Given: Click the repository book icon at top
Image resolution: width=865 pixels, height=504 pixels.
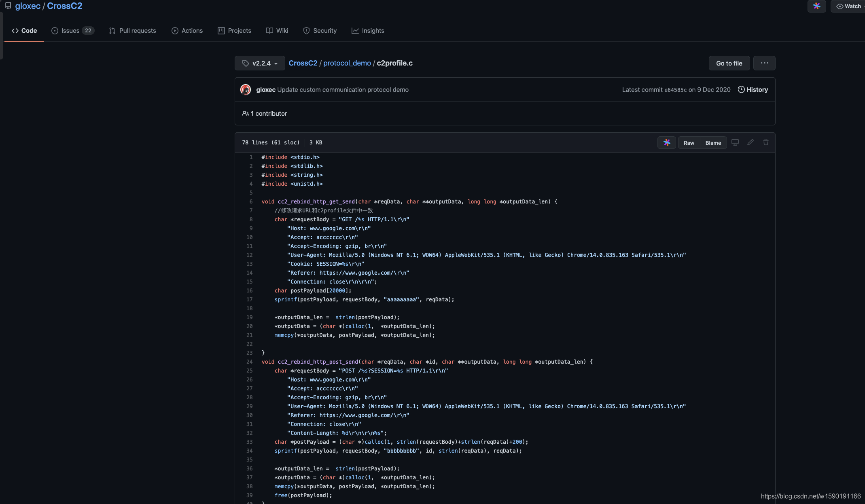Looking at the screenshot, I should tap(8, 6).
